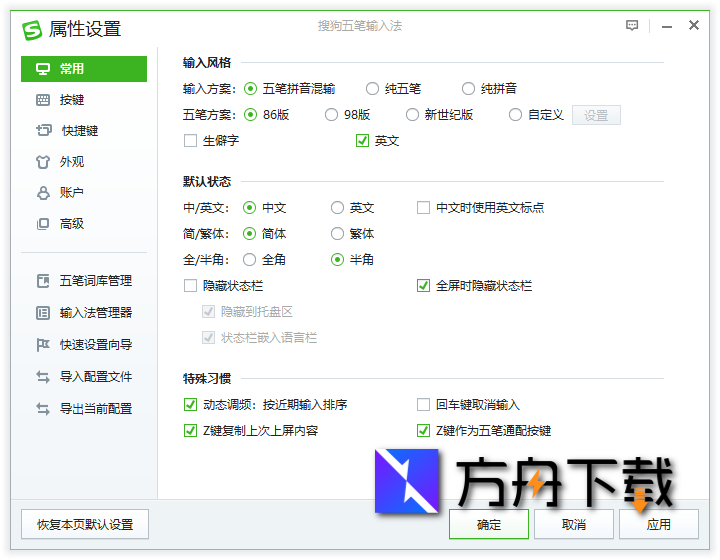
Task: Click 恢复本页默认设置 button
Action: tap(85, 524)
